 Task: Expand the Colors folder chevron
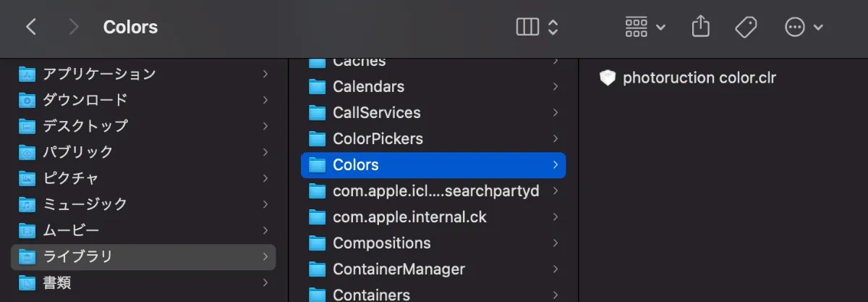[x=555, y=165]
